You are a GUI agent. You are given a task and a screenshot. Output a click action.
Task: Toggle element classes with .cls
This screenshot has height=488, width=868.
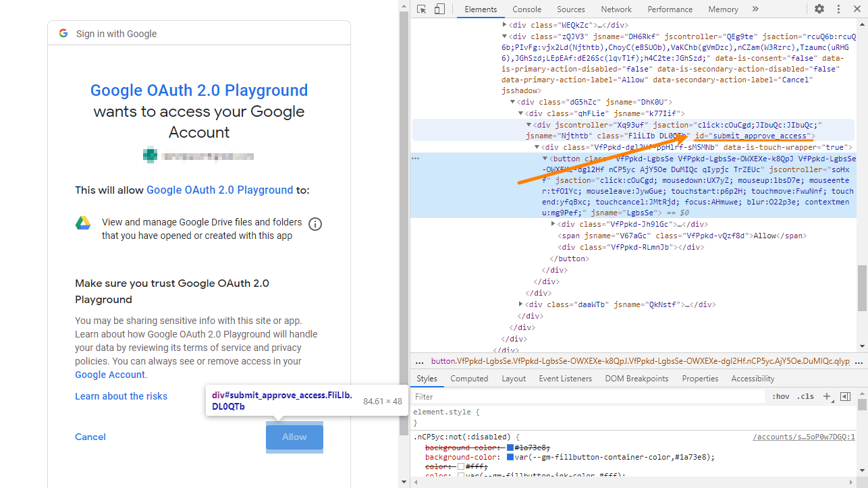tap(805, 396)
